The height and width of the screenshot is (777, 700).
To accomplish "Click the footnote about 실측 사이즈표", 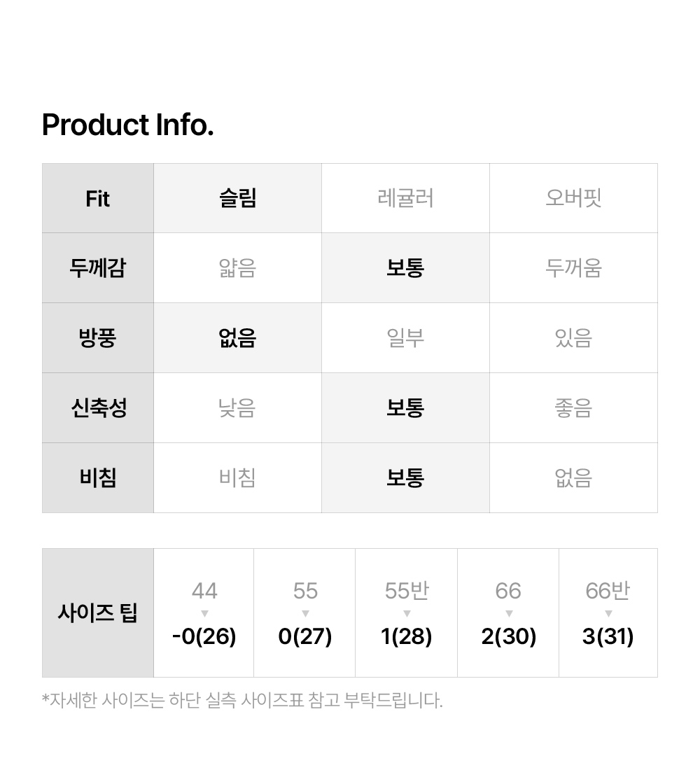I will (242, 700).
